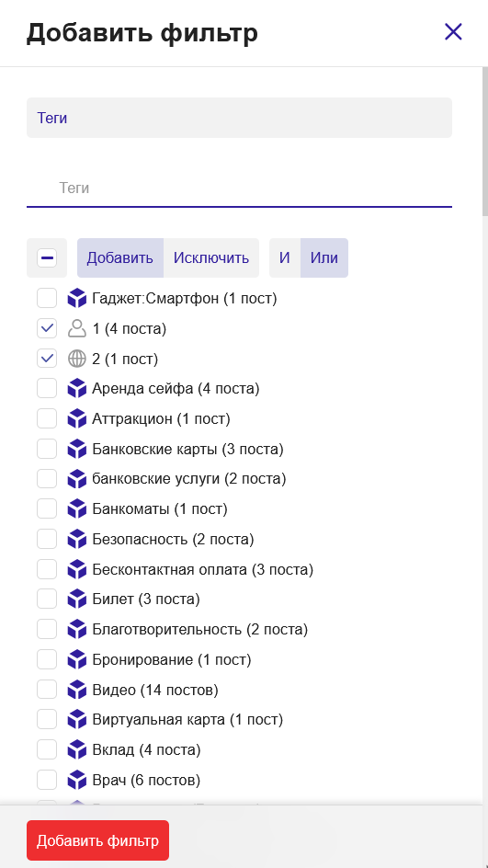Select the И logical operator

coord(284,258)
